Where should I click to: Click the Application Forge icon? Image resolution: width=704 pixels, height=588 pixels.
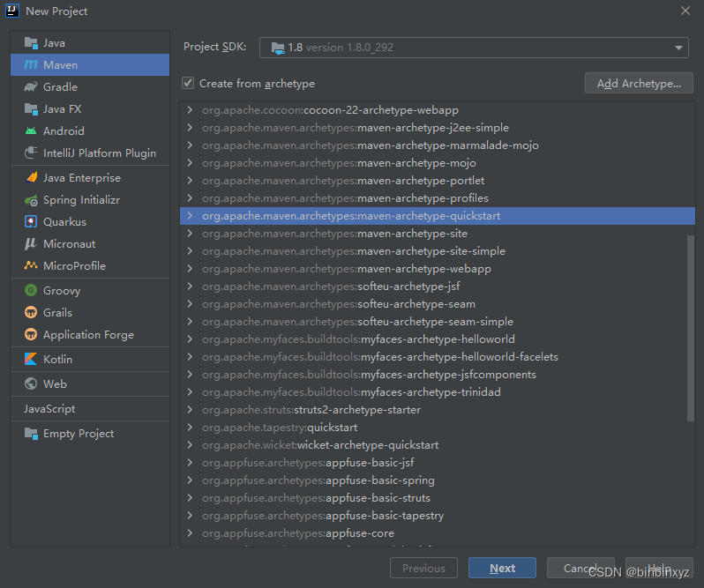pyautogui.click(x=31, y=334)
